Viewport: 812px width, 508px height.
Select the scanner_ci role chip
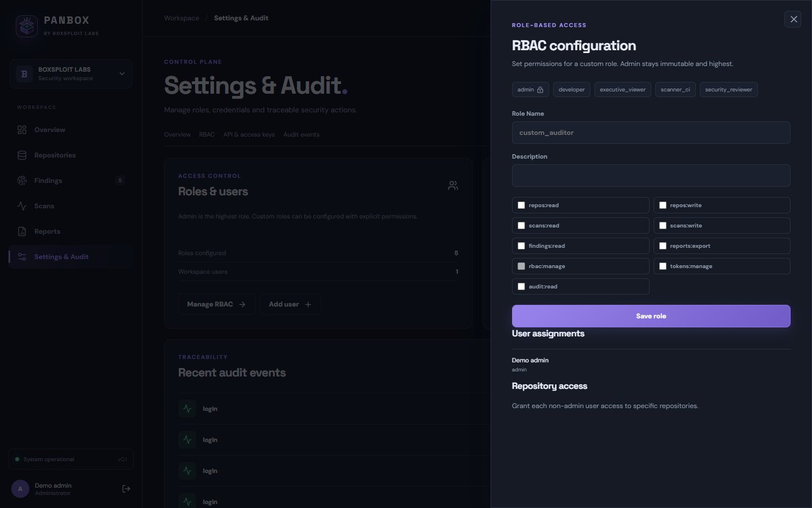tap(675, 90)
